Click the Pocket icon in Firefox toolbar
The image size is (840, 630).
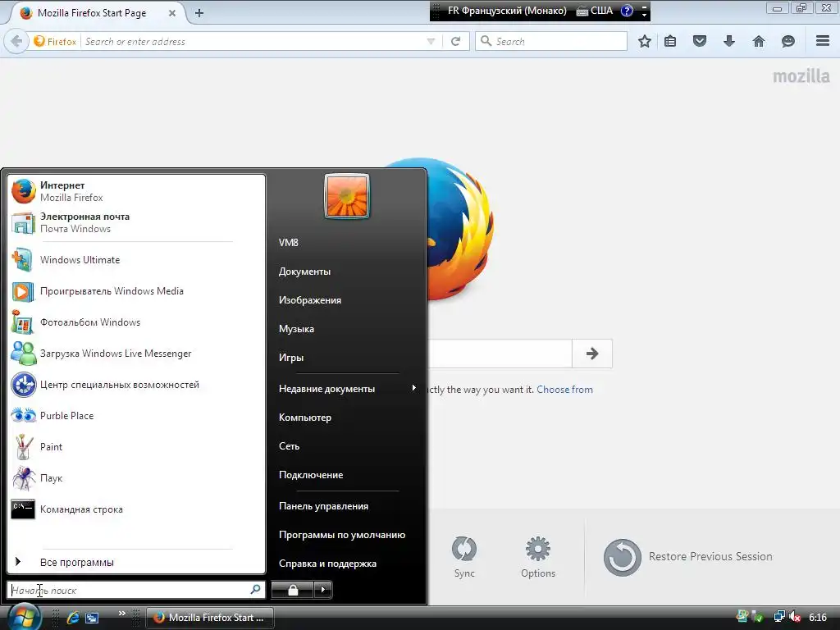click(700, 41)
